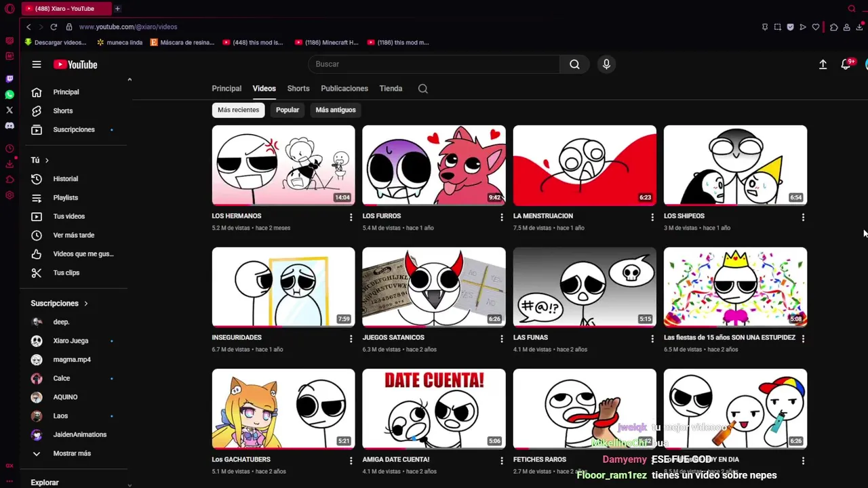Go to the YouTube logo home

pyautogui.click(x=75, y=64)
